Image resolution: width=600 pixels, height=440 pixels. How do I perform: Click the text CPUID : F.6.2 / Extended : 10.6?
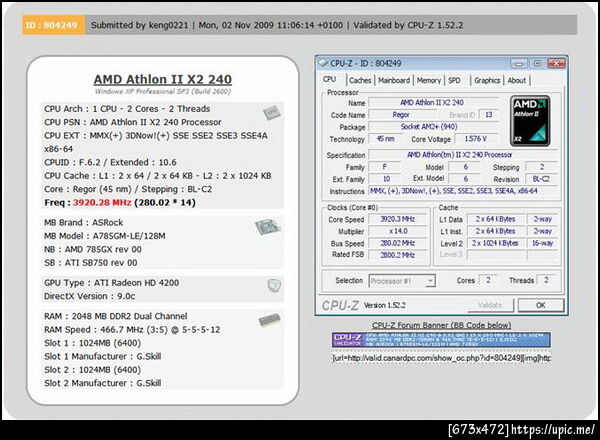point(110,162)
